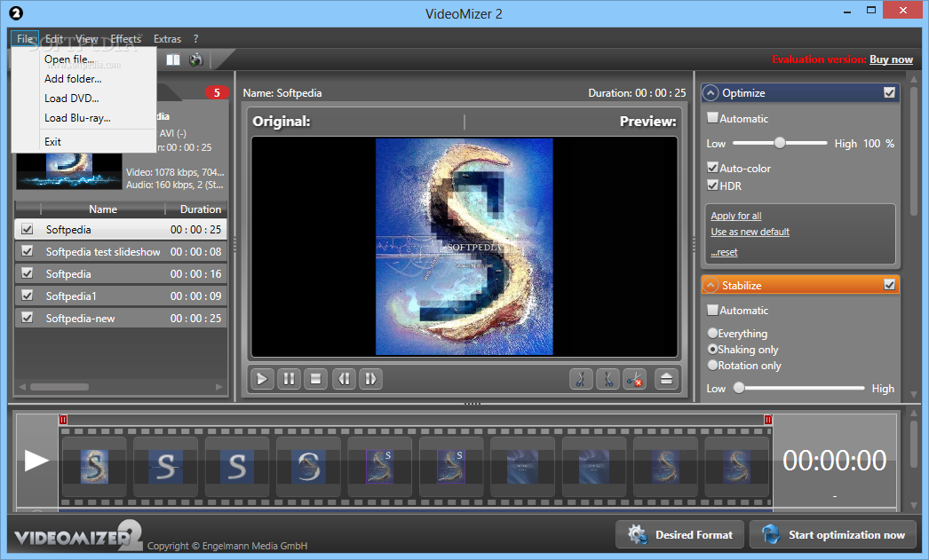The image size is (929, 560).
Task: Click the ...reset link
Action: point(724,252)
